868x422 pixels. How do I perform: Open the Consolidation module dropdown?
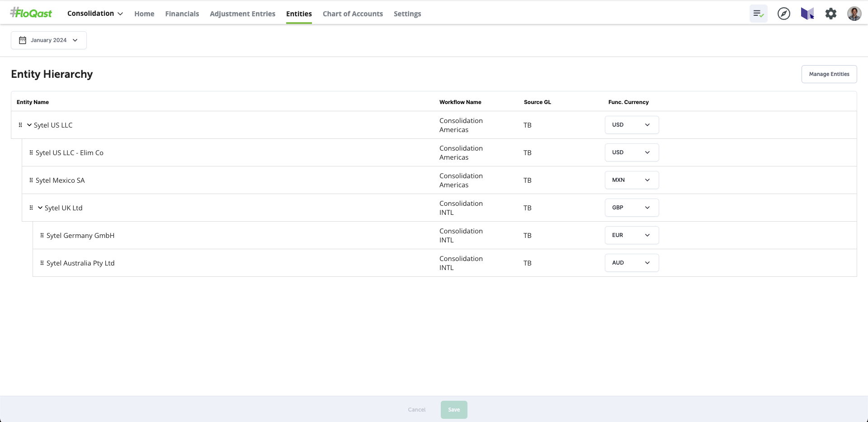point(95,14)
